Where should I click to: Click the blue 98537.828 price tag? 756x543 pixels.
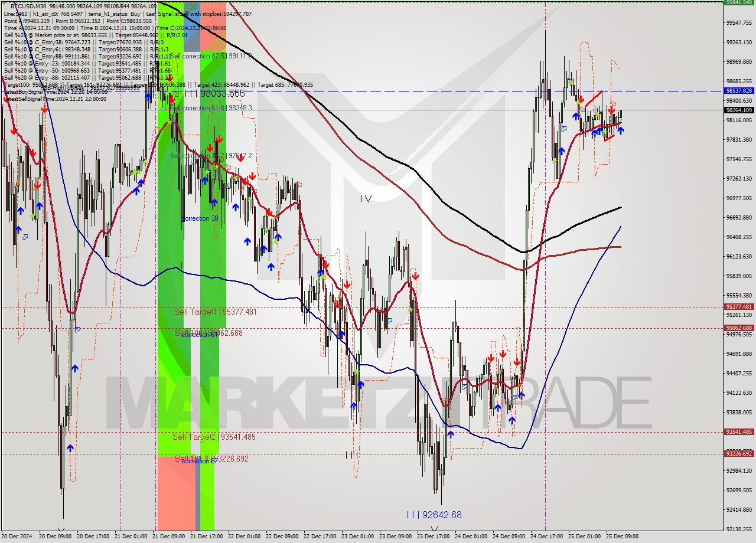[739, 91]
